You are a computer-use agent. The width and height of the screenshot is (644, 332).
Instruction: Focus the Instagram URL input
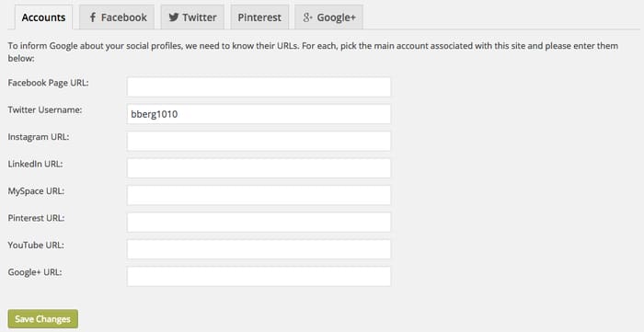(259, 142)
